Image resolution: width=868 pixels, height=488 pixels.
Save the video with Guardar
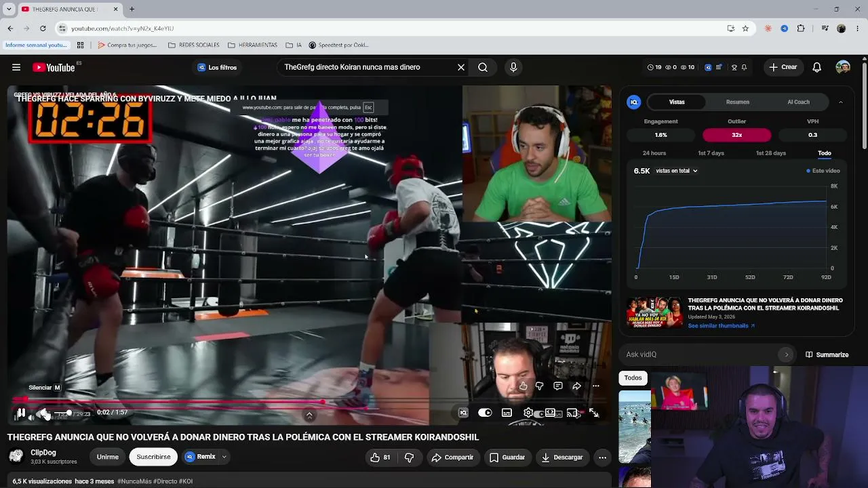coord(507,457)
